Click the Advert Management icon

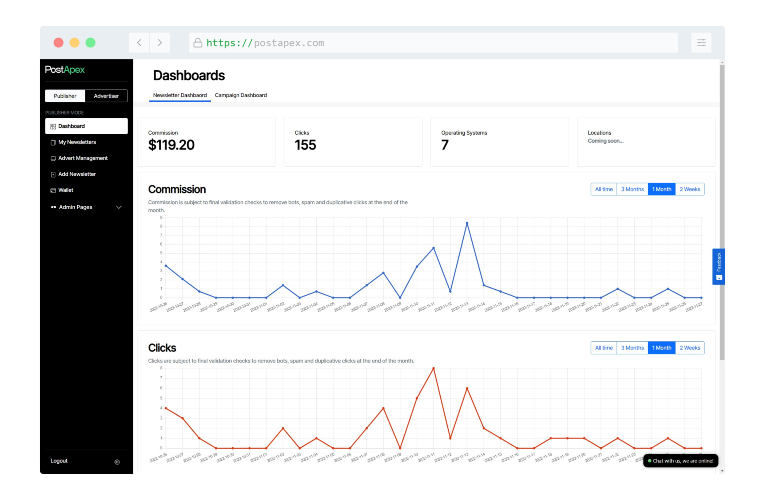pyautogui.click(x=53, y=158)
